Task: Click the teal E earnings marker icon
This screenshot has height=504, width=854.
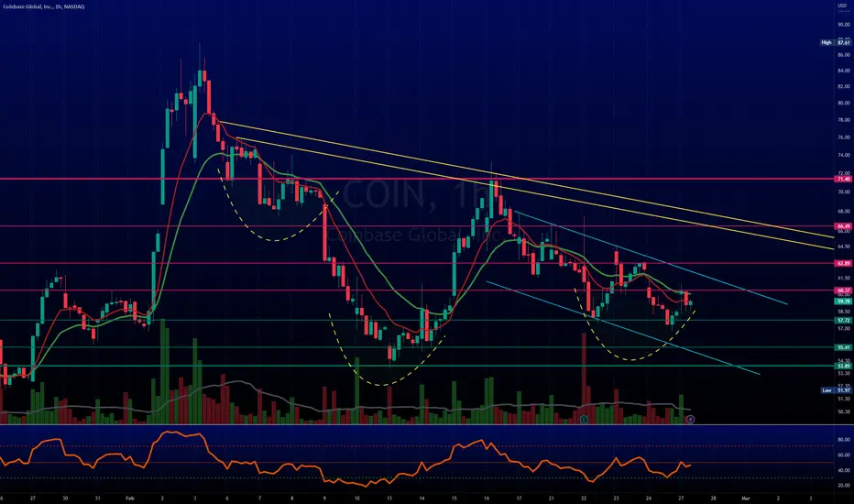Action: tap(584, 419)
